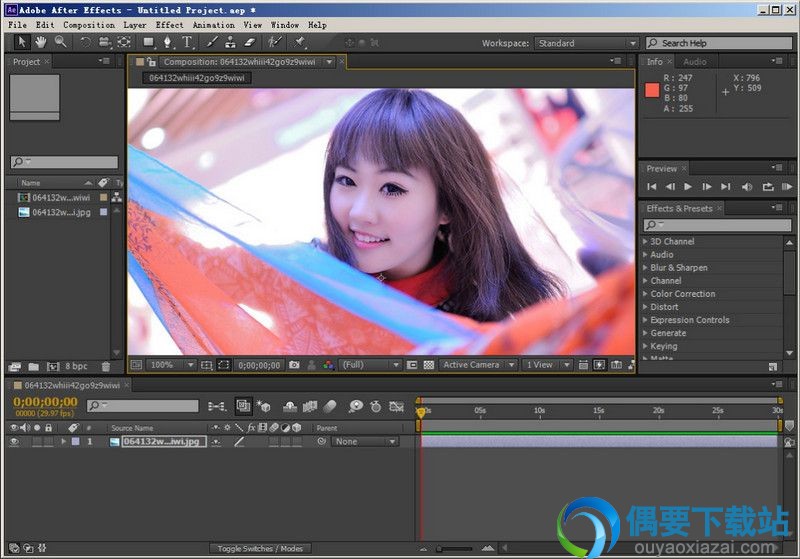
Task: Click Toggle Switches / Modes button
Action: [260, 549]
